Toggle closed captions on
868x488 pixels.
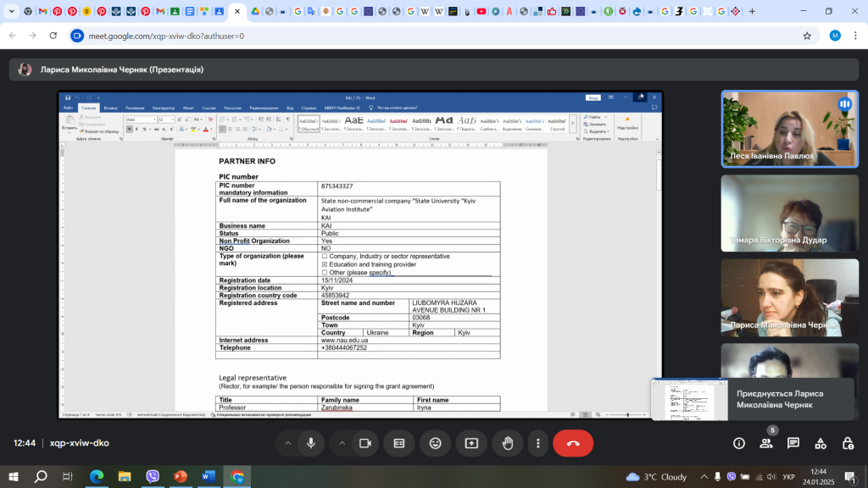(399, 443)
